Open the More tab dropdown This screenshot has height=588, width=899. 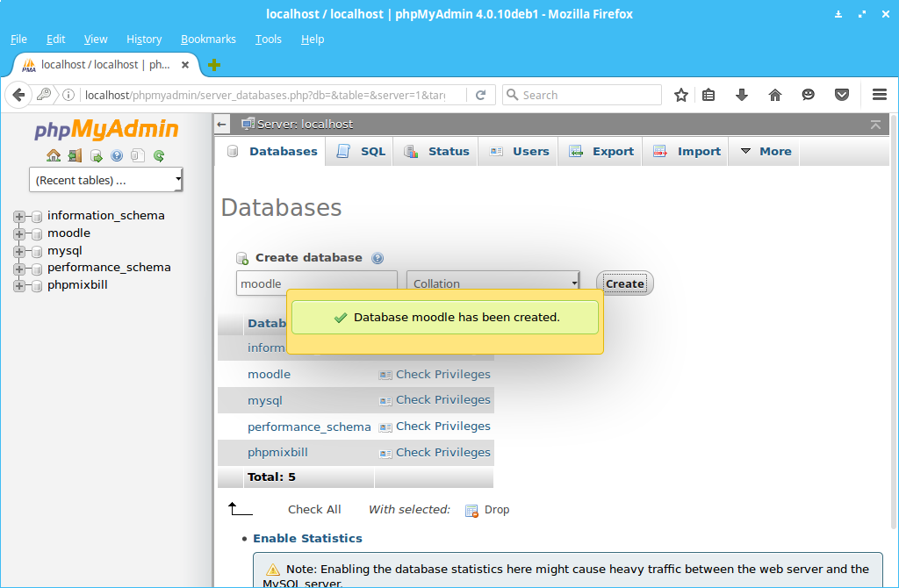click(x=764, y=151)
